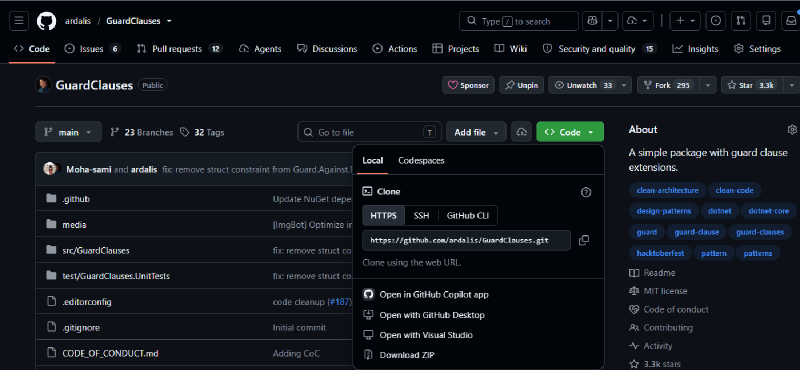Switch to the Pull requests tab
Screen dimensions: 800x370
point(180,49)
